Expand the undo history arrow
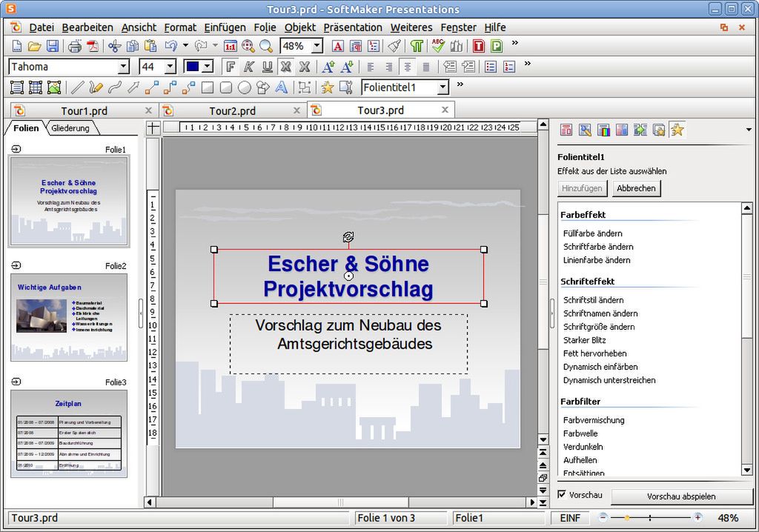The height and width of the screenshot is (532, 759). [x=185, y=46]
